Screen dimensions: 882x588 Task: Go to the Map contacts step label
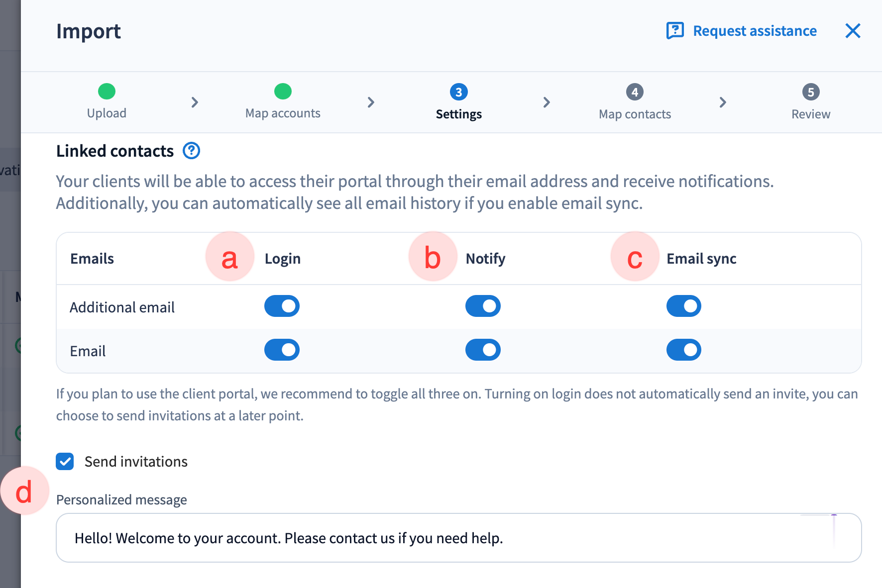[635, 114]
